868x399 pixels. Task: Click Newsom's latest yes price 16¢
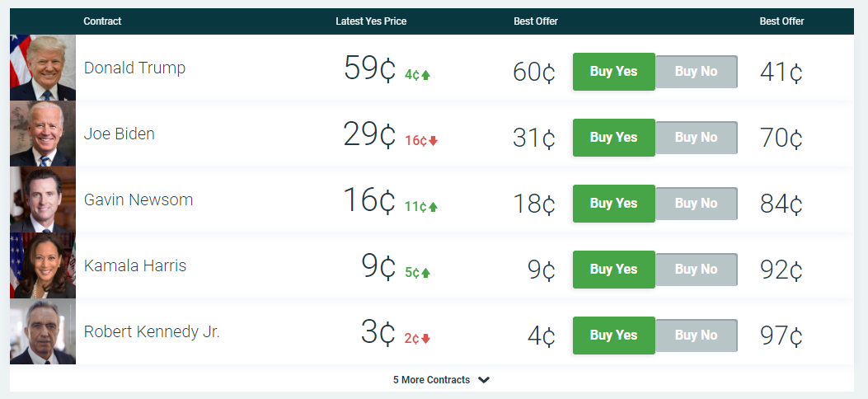coord(370,200)
